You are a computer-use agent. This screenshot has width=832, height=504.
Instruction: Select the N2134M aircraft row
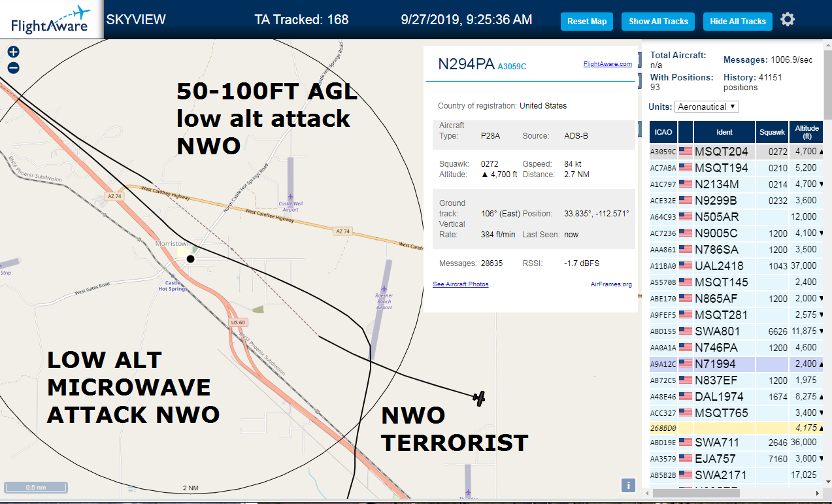pos(737,184)
